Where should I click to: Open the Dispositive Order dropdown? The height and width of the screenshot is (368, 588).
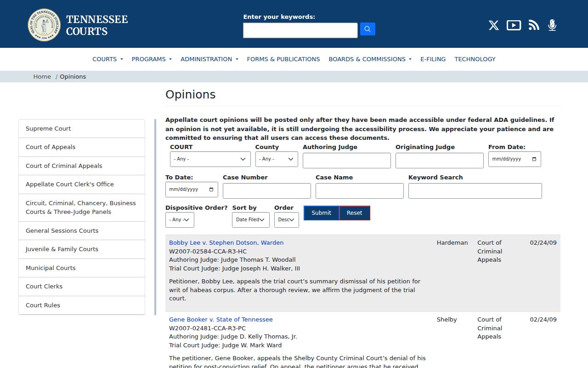tap(180, 220)
